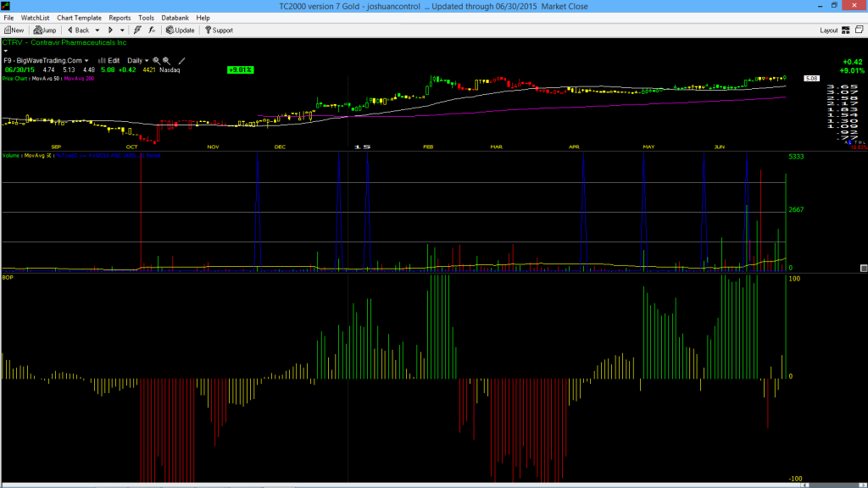Click the green +9.01% change badge

(x=240, y=69)
